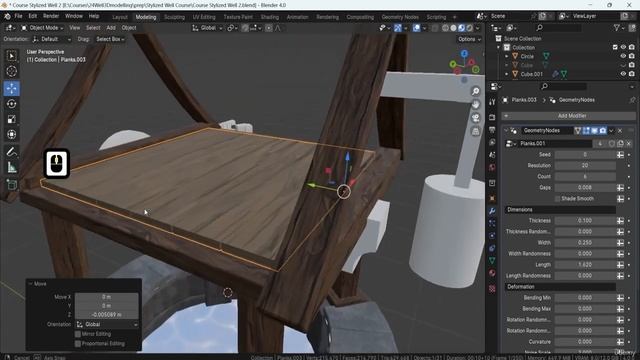Image resolution: width=640 pixels, height=360 pixels.
Task: Open the Particles properties tab
Action: pos(492,223)
